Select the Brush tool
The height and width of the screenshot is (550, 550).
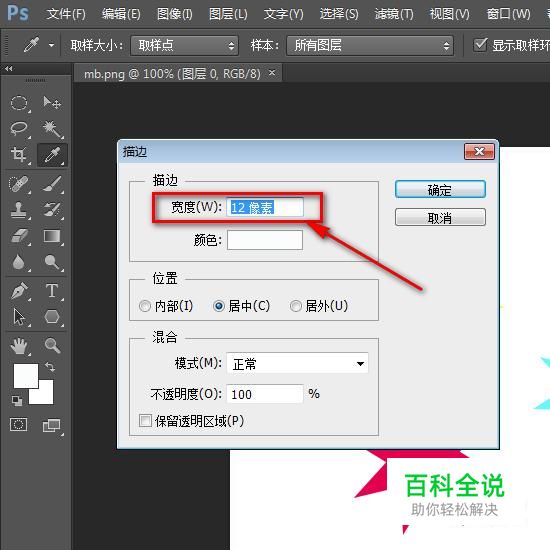pos(52,184)
